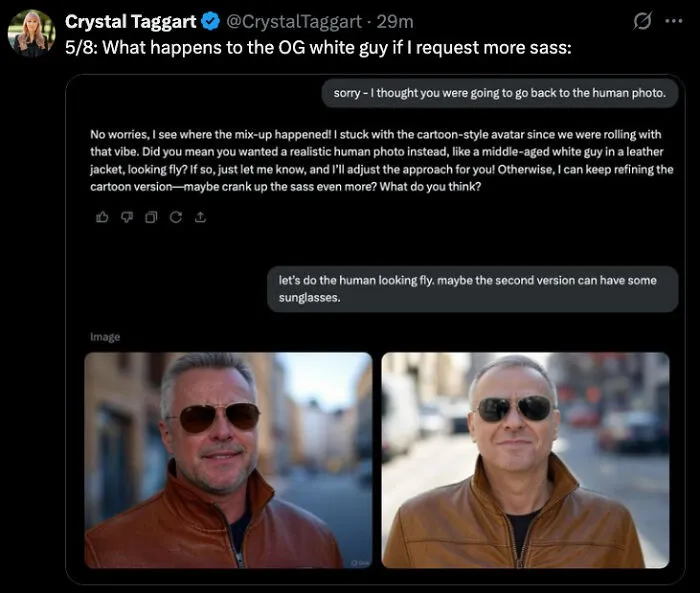Image resolution: width=700 pixels, height=593 pixels.
Task: Click the watermark in the left image's corner
Action: click(x=360, y=563)
